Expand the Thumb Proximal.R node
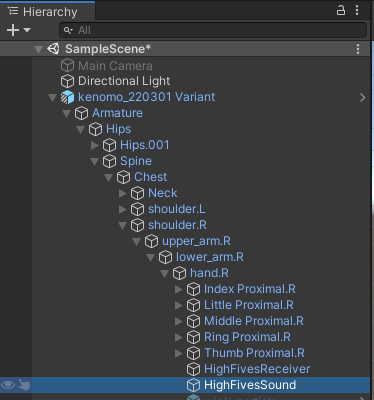 pyautogui.click(x=179, y=353)
